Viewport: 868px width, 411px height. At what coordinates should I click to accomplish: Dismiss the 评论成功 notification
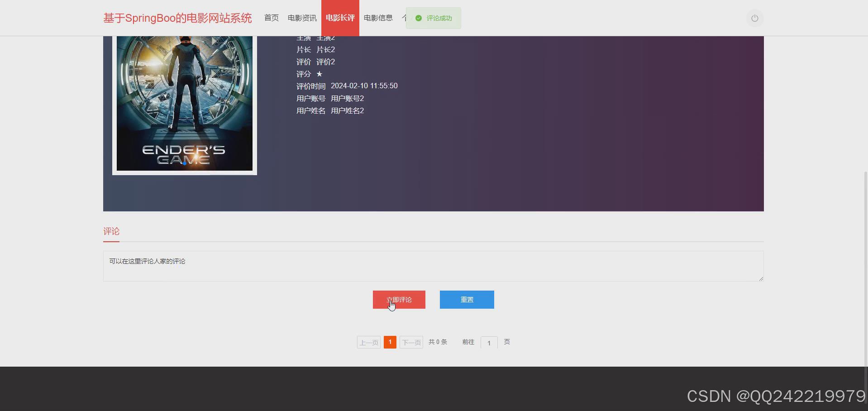click(433, 18)
